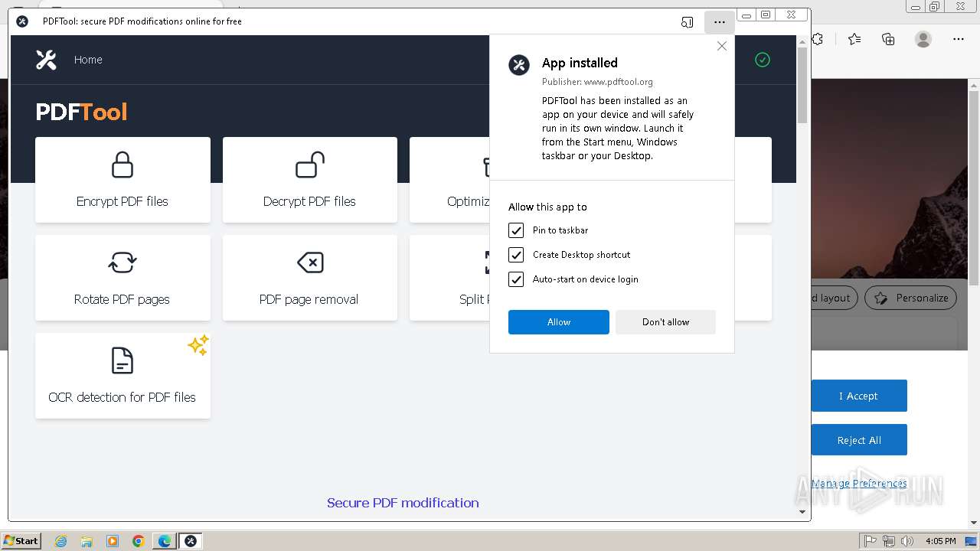
Task: Click the Edge profile avatar
Action: click(x=923, y=39)
